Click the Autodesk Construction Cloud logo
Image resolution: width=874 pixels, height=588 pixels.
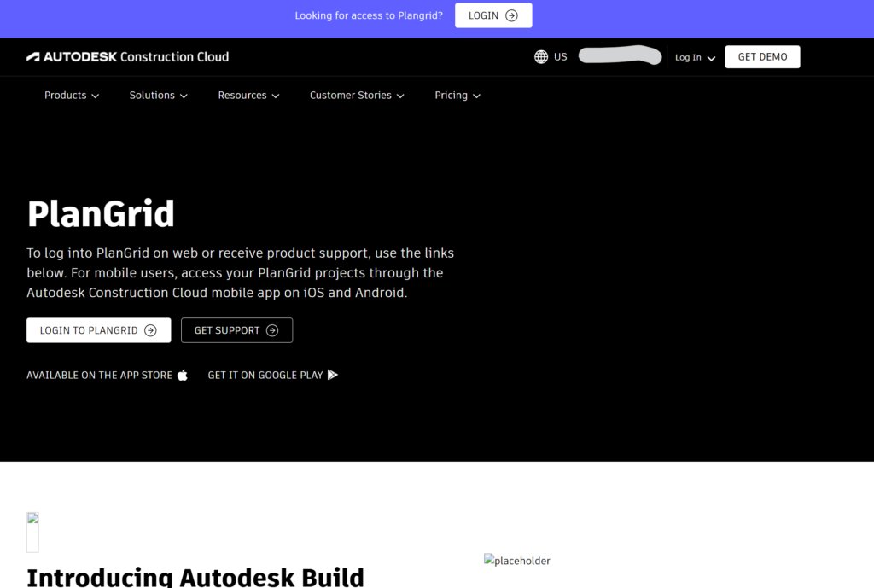coord(127,57)
